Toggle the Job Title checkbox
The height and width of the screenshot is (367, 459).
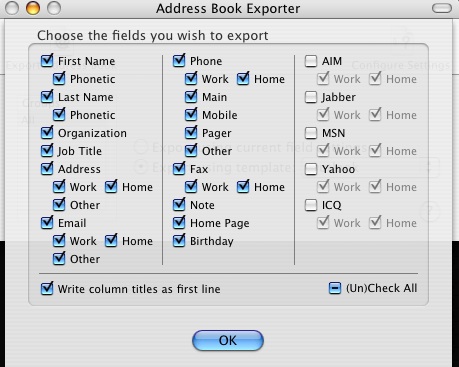coord(47,151)
